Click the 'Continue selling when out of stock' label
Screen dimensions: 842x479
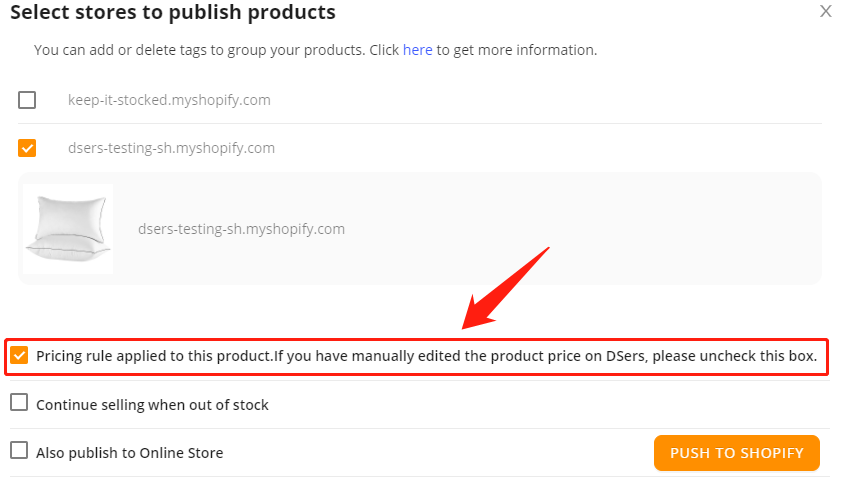point(152,405)
